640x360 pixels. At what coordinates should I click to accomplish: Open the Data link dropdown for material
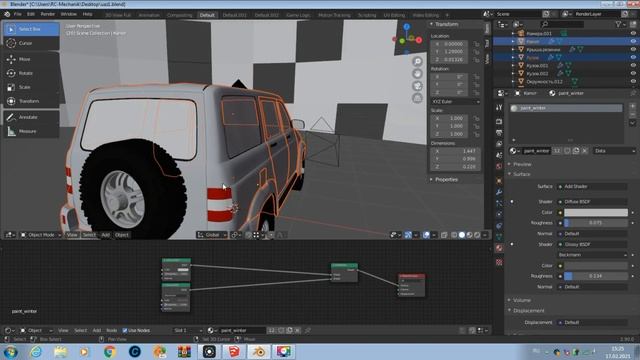(x=615, y=151)
